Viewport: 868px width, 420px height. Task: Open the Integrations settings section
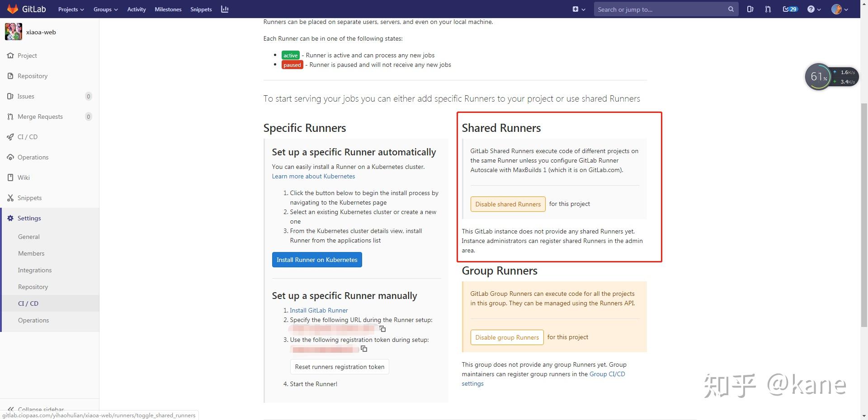pyautogui.click(x=34, y=270)
